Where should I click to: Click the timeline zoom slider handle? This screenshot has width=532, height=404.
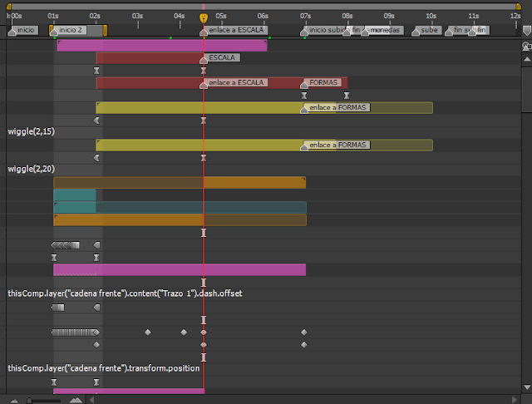30,400
